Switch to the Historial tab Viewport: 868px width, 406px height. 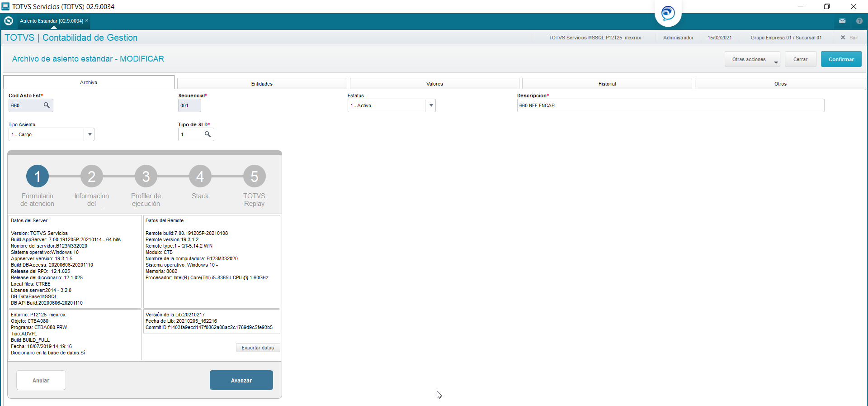[x=607, y=84]
